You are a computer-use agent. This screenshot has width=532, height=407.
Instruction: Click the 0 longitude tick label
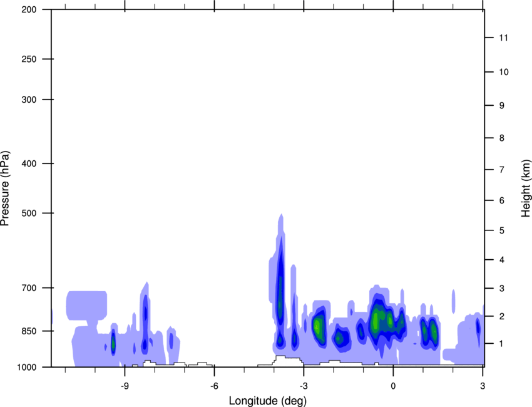point(393,386)
